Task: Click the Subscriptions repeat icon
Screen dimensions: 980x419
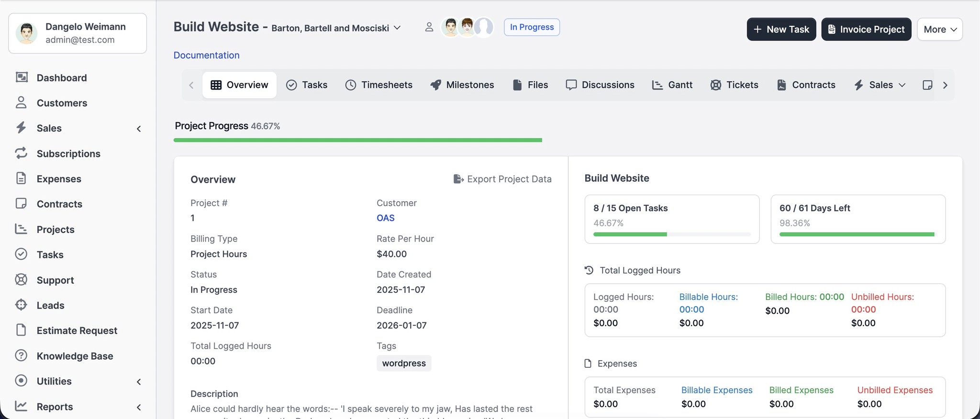Action: tap(21, 153)
